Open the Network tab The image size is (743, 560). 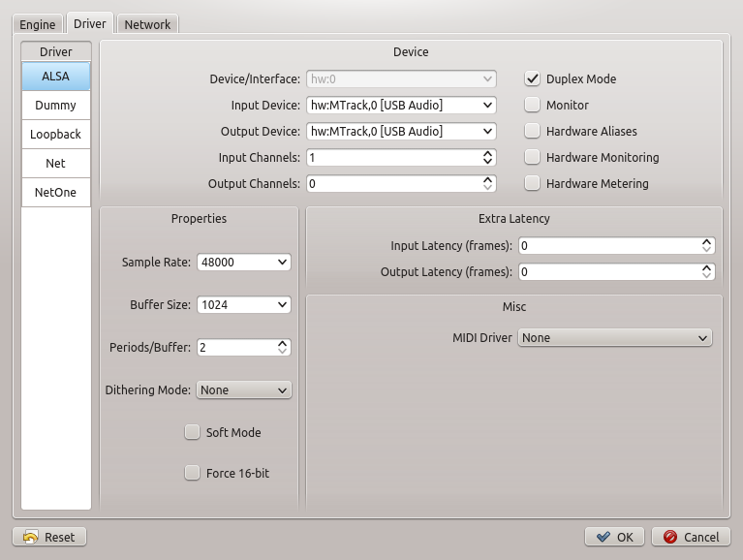pos(147,24)
